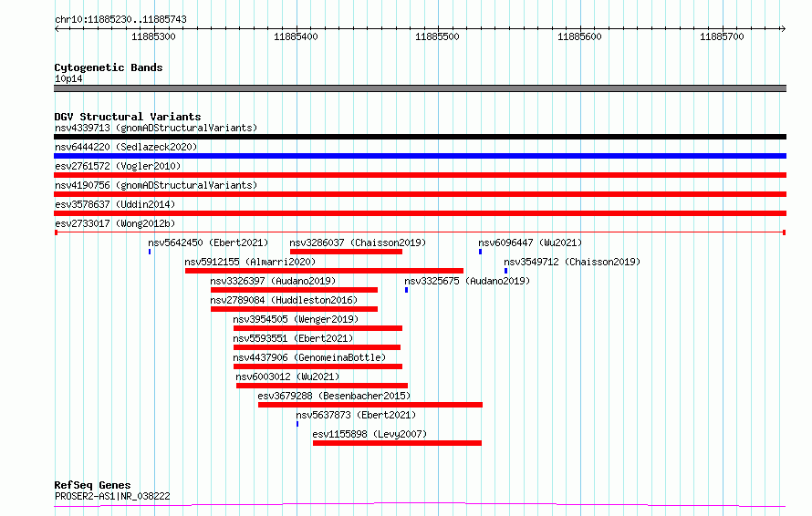This screenshot has width=812, height=516.
Task: Click the nsv4339713 gnomADStructuralVariants label
Action: 156,128
